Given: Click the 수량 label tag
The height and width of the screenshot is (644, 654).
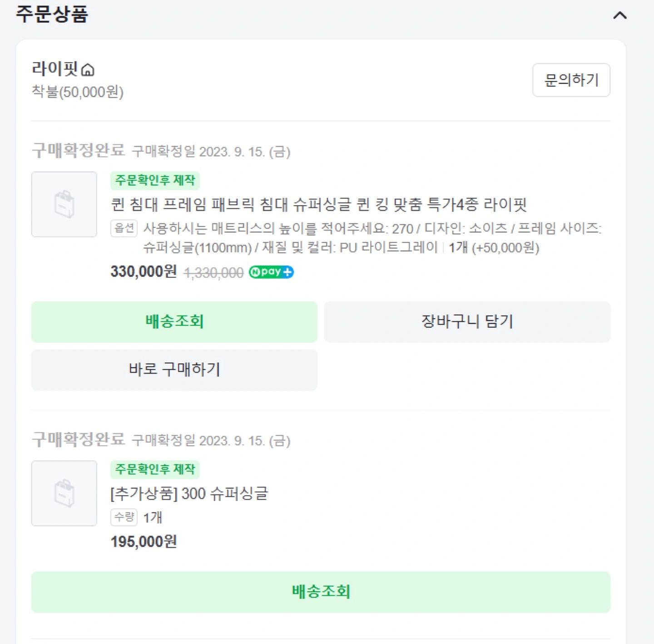Looking at the screenshot, I should pos(124,517).
